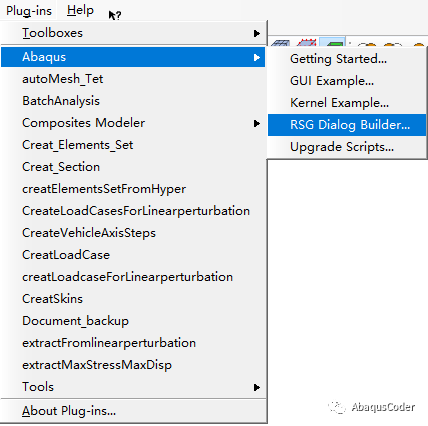Select CreateVehicleAxisSteps plug-in
Image resolution: width=428 pixels, height=426 pixels.
[133, 233]
